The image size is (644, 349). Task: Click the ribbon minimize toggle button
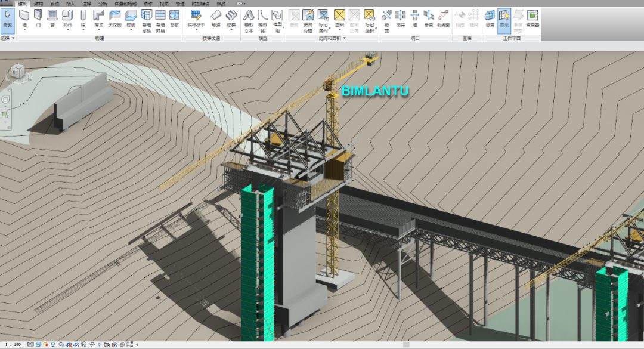[x=241, y=4]
